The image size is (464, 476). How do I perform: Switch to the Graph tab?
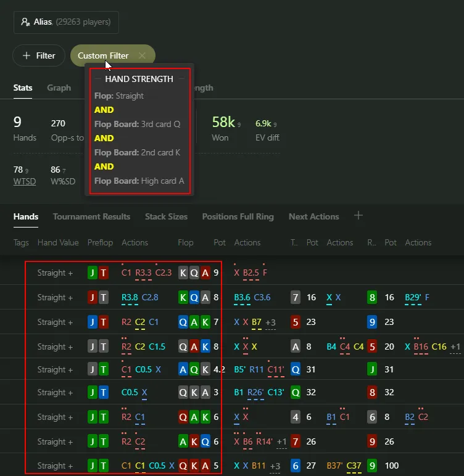[x=59, y=88]
